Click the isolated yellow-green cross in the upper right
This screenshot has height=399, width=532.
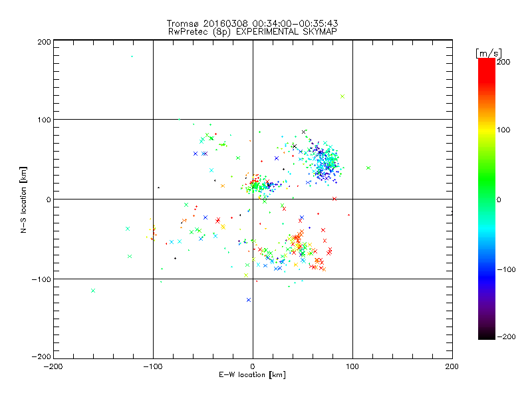(x=342, y=96)
